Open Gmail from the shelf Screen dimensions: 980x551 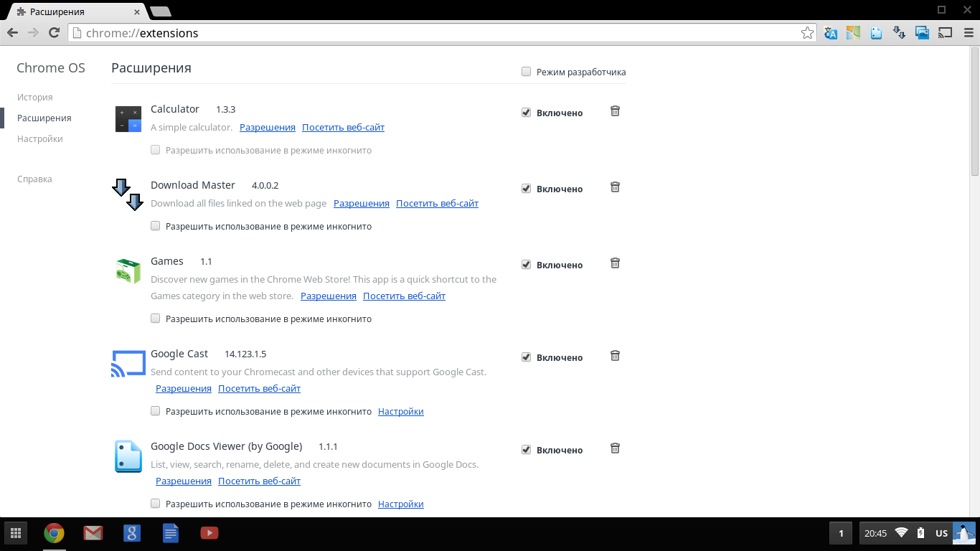(93, 533)
